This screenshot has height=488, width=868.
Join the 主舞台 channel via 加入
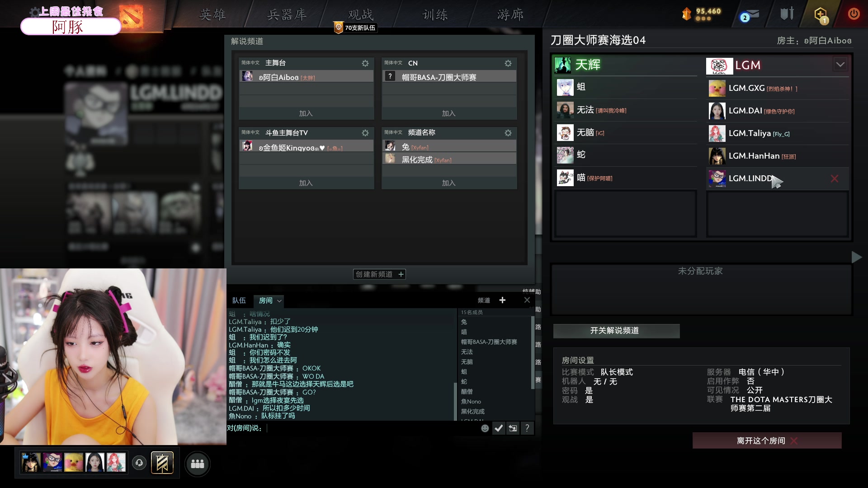[306, 113]
